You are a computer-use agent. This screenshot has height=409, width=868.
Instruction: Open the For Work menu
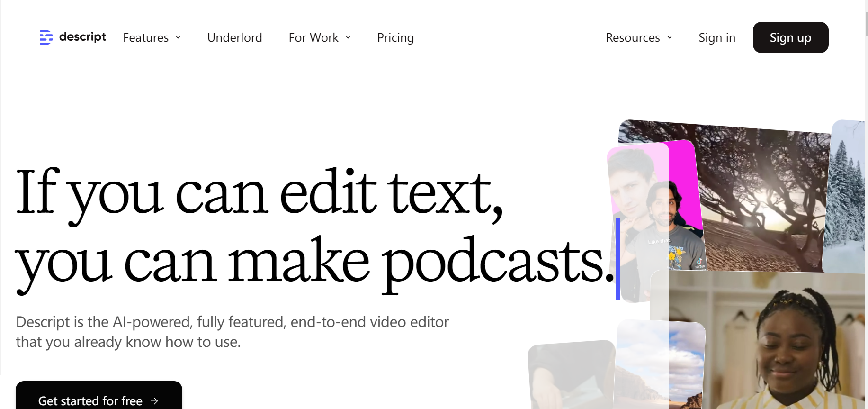click(x=320, y=37)
